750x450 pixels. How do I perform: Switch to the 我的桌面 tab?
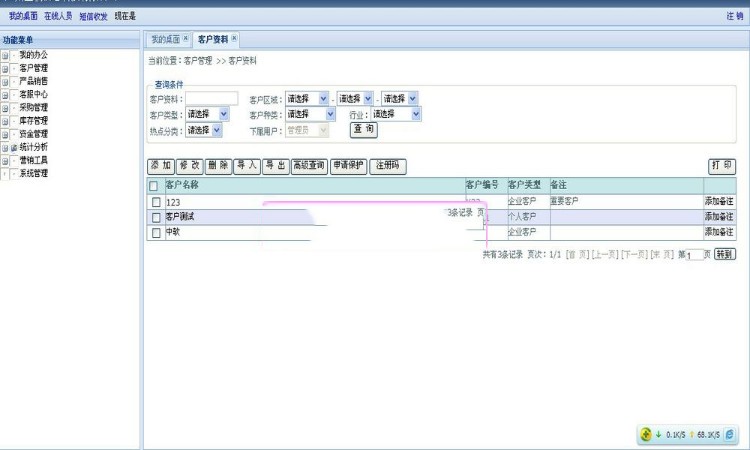pos(165,39)
